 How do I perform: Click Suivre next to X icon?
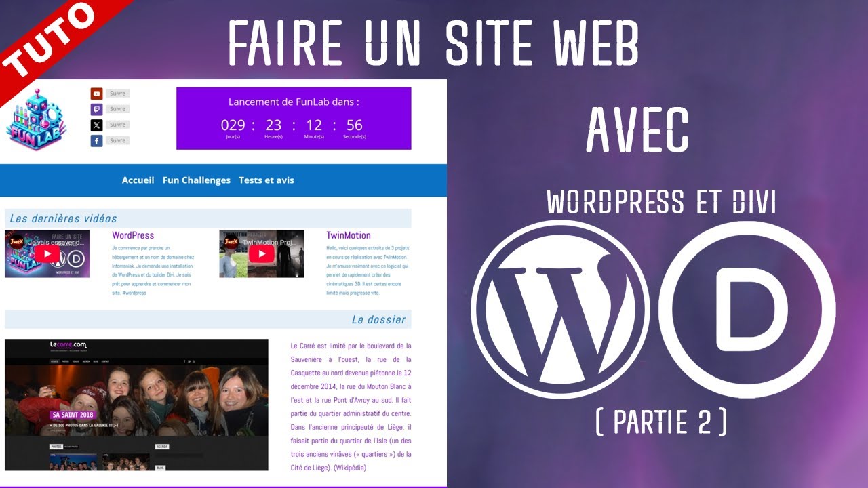click(x=118, y=125)
